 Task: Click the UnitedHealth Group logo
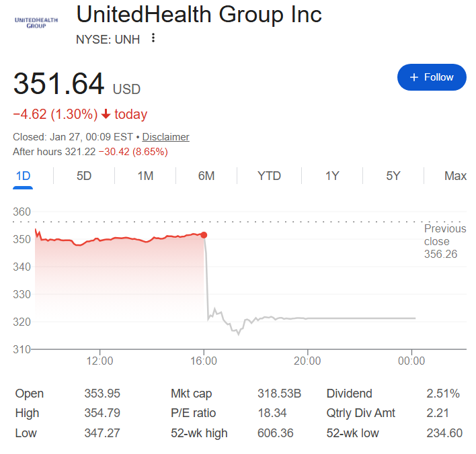point(36,21)
